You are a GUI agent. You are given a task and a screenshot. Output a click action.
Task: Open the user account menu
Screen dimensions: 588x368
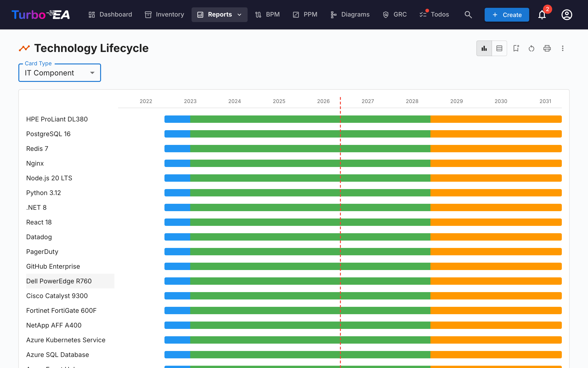pyautogui.click(x=567, y=14)
